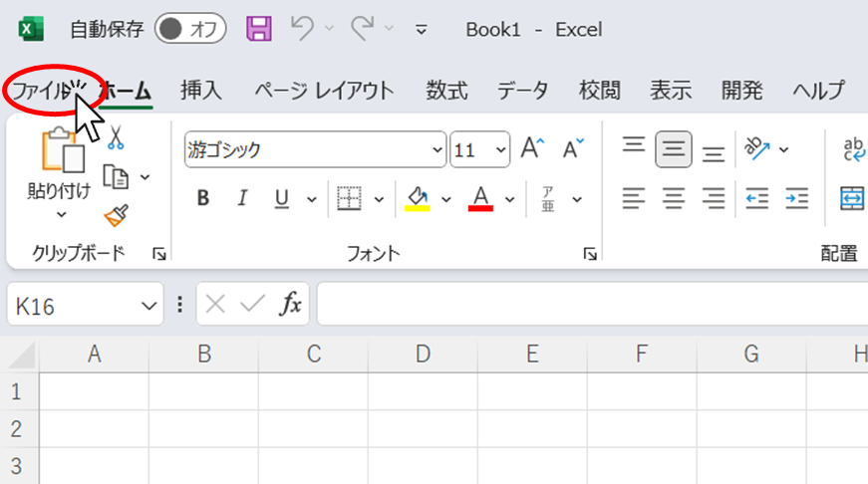Screen dimensions: 868x484
Task: Click the merge and center icon
Action: tap(852, 198)
